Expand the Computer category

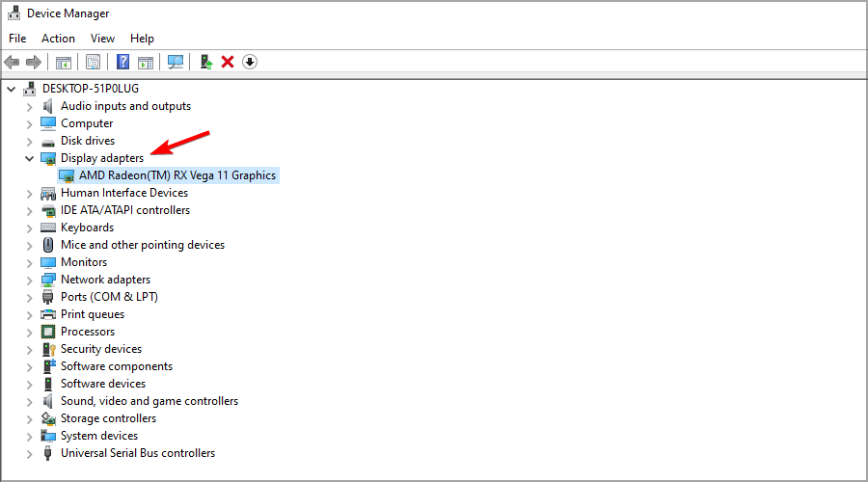[x=29, y=123]
